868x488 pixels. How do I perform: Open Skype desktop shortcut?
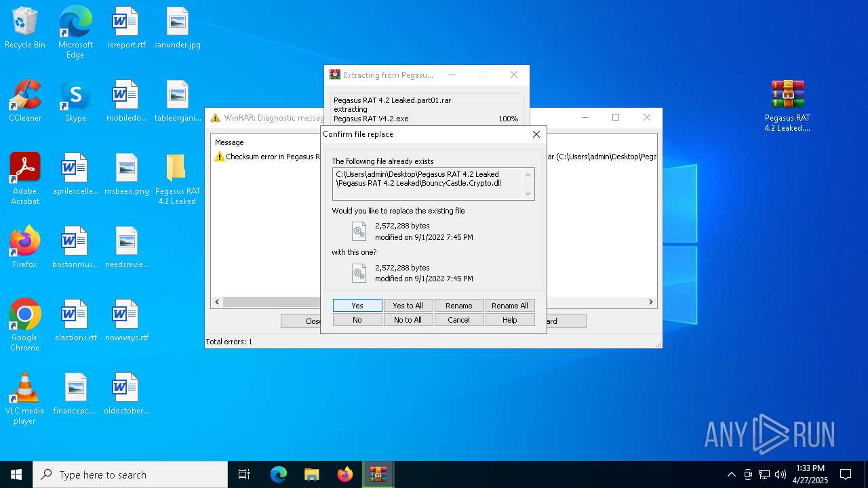(x=75, y=101)
